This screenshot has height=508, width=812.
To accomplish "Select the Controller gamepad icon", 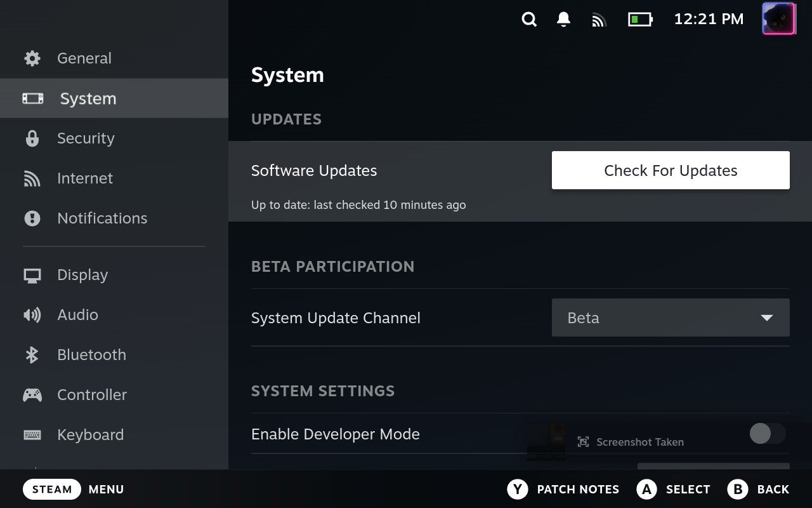I will [32, 394].
